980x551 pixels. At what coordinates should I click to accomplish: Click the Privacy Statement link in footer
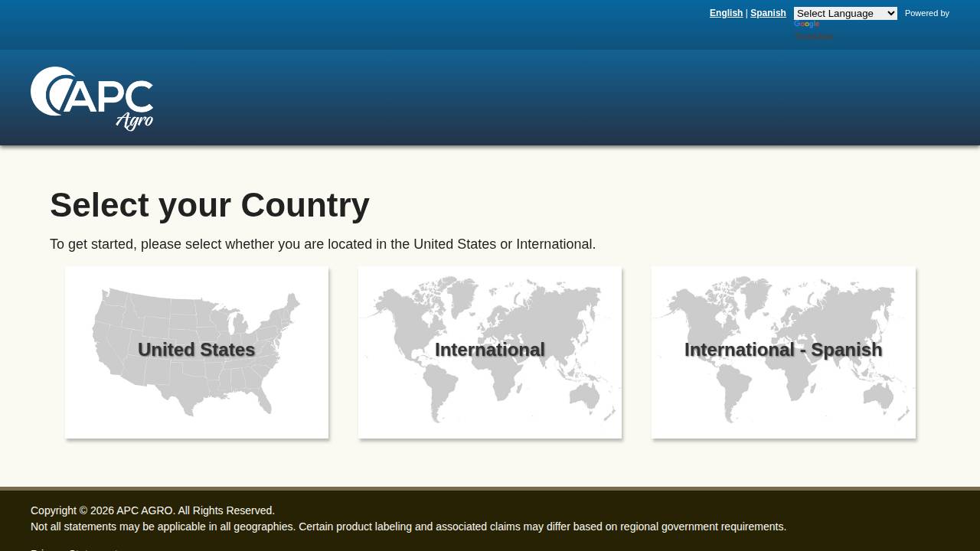[74, 549]
